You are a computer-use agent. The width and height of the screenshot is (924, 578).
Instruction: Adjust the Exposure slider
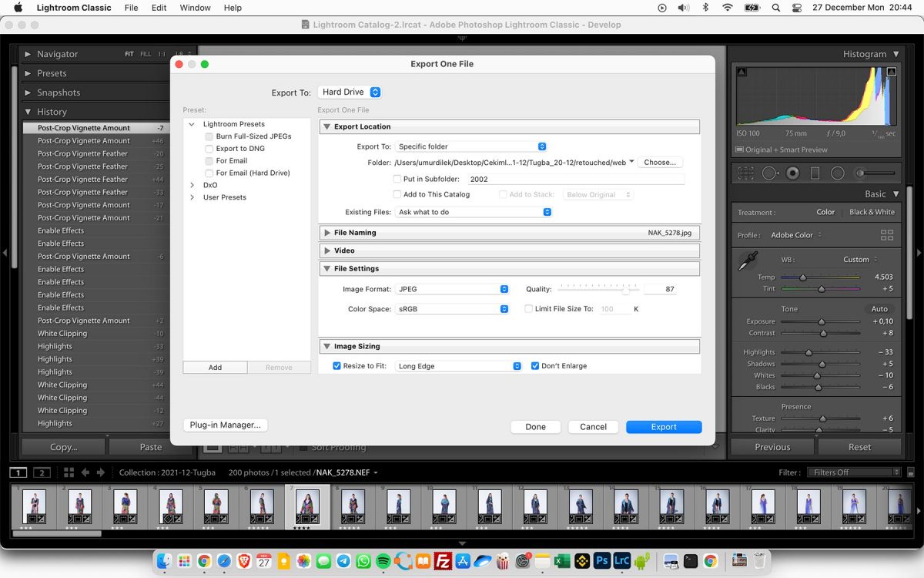(822, 322)
